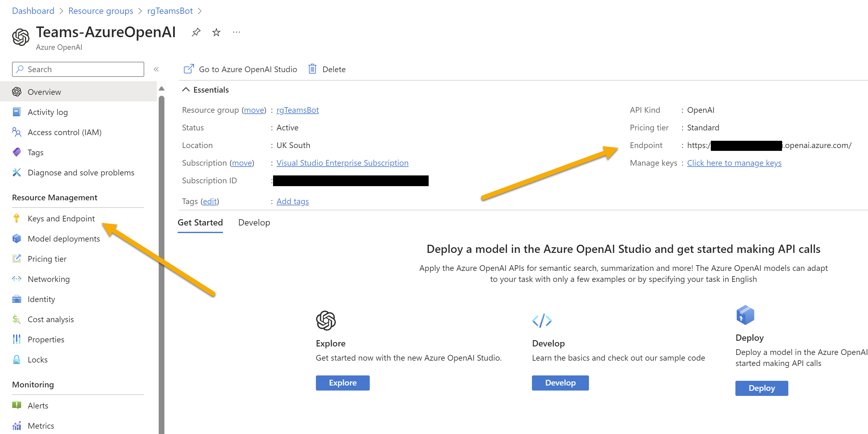
Task: Open the more options ellipsis menu
Action: pos(237,32)
